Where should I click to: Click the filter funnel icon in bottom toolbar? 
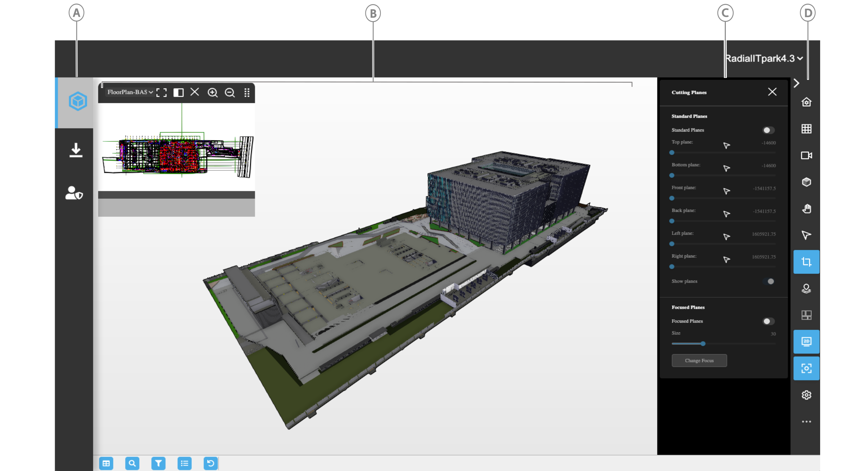tap(158, 463)
